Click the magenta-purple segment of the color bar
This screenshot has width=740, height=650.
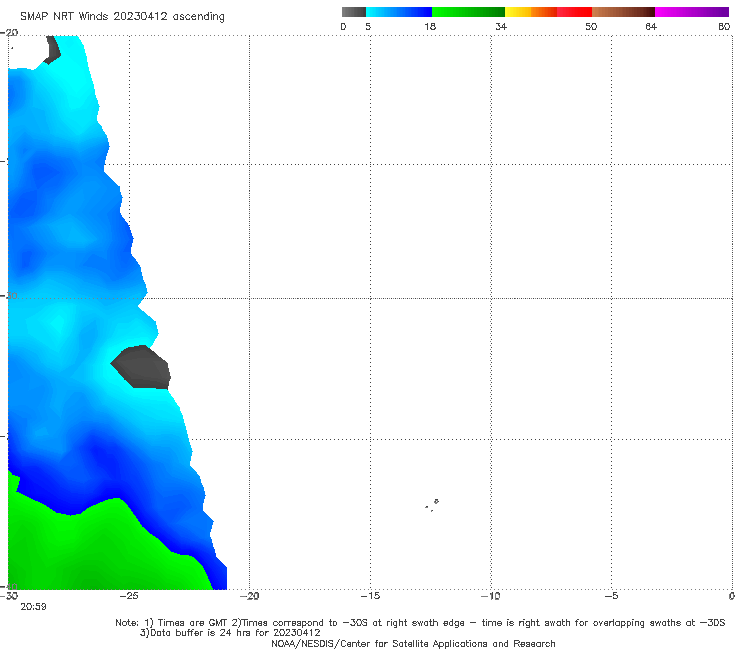point(692,12)
